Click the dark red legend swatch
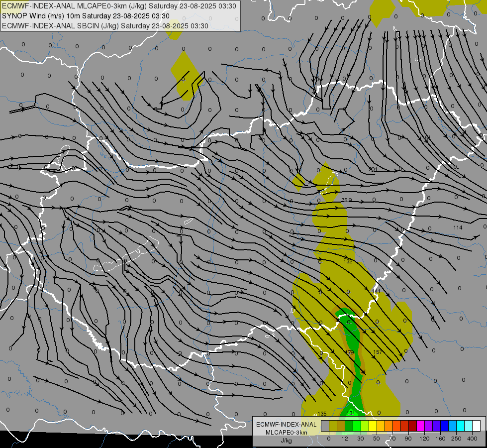 pyautogui.click(x=413, y=426)
